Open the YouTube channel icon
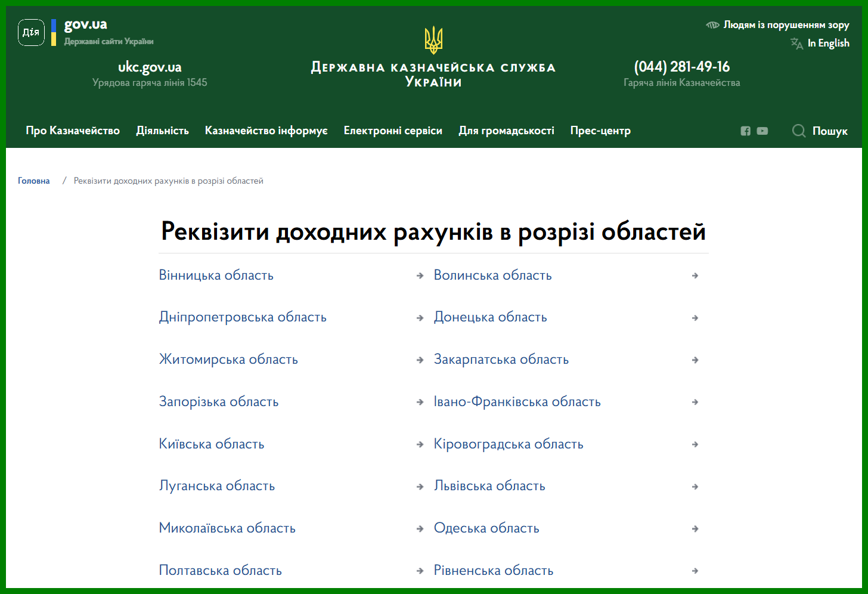The height and width of the screenshot is (594, 868). click(x=762, y=131)
